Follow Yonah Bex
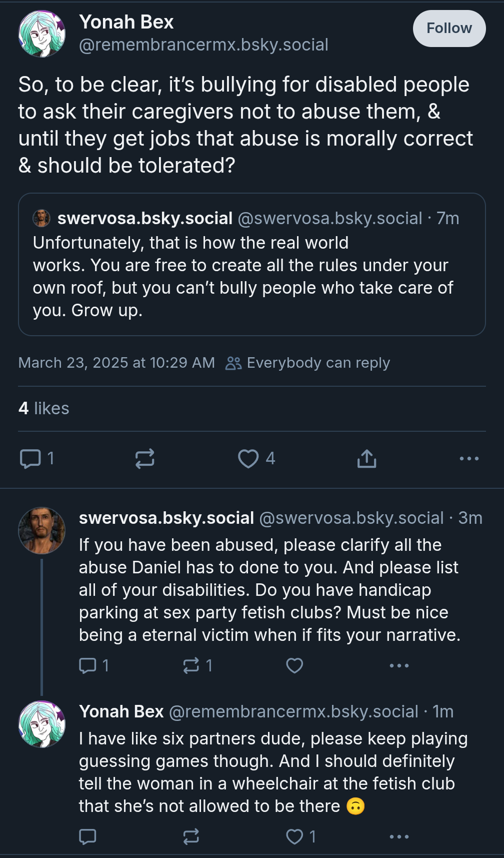Viewport: 504px width, 858px height. tap(449, 29)
